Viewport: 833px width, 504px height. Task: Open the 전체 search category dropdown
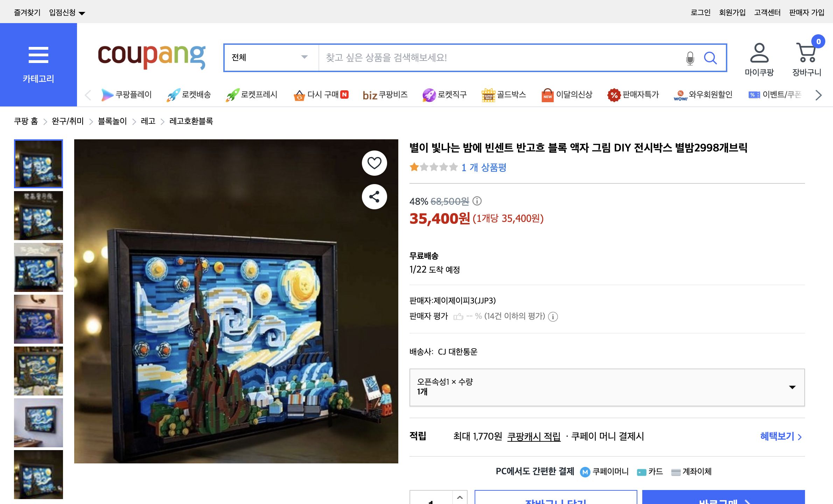pyautogui.click(x=270, y=58)
